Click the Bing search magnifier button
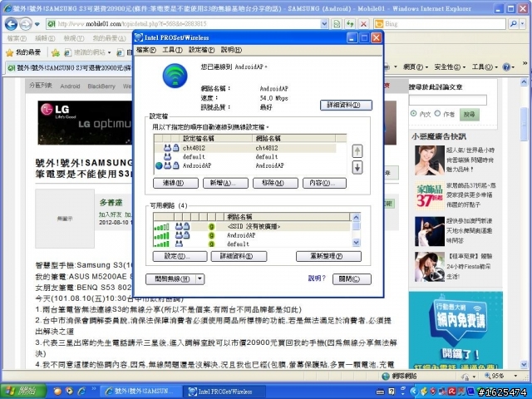Screen dimensions: 532x399 pos(514,24)
